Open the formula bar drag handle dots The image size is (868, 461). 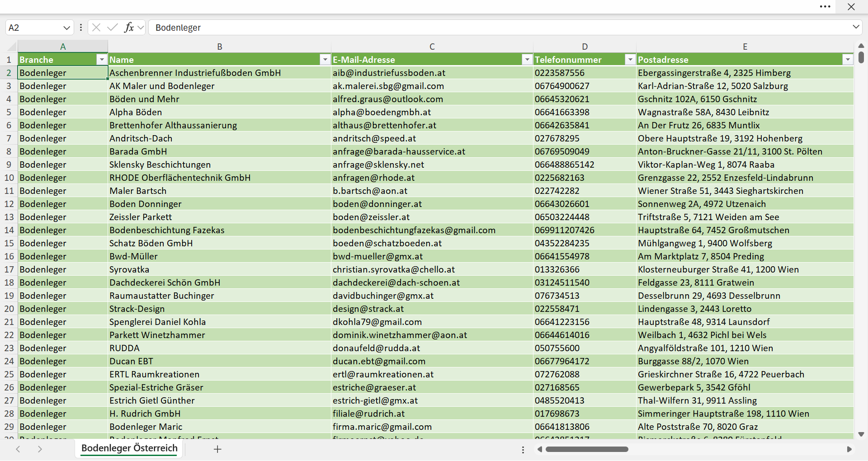pyautogui.click(x=81, y=28)
